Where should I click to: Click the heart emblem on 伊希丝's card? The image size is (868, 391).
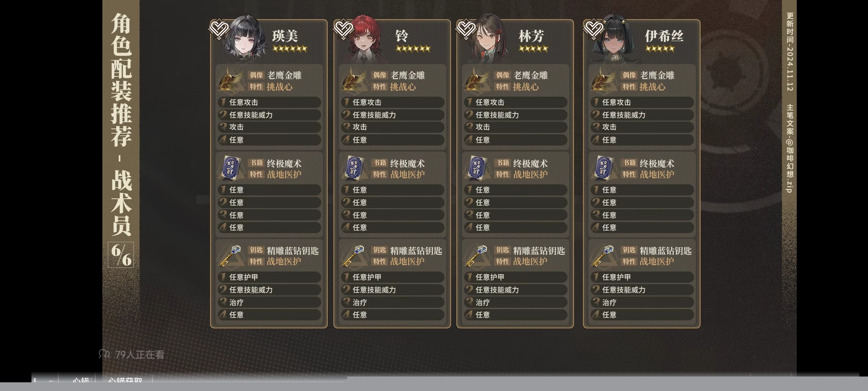tap(593, 29)
